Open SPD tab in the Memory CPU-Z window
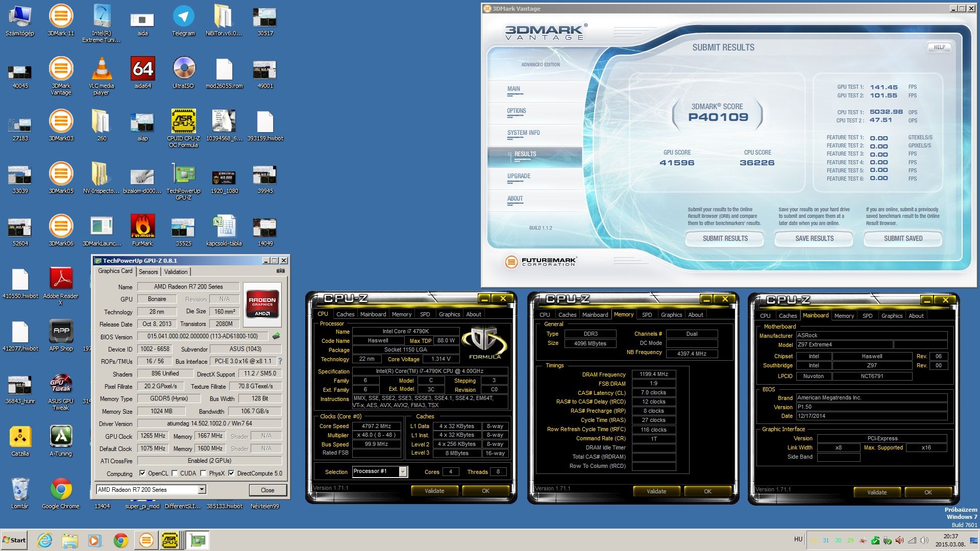 [x=647, y=315]
